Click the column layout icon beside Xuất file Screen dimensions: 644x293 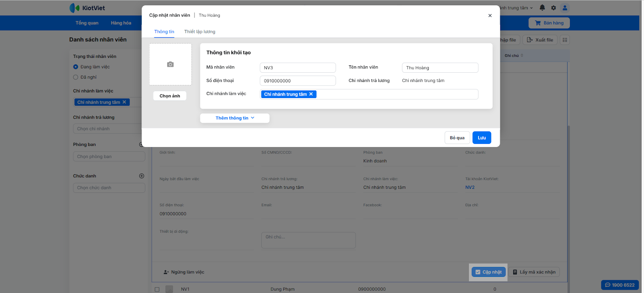(x=565, y=40)
